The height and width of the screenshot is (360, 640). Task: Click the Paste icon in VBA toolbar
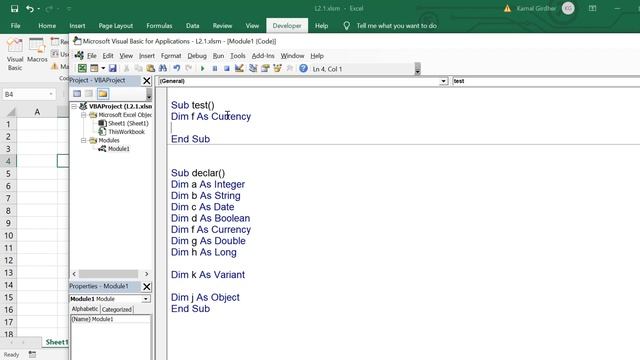click(x=151, y=69)
